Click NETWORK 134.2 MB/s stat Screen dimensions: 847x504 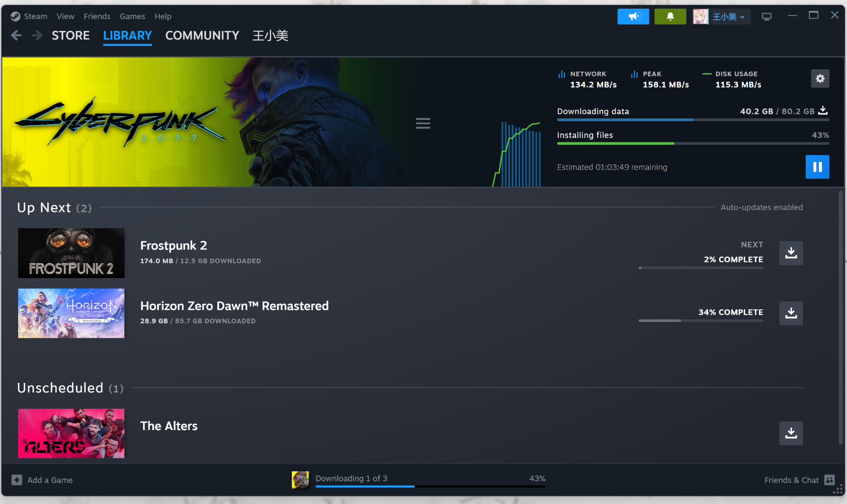(588, 79)
